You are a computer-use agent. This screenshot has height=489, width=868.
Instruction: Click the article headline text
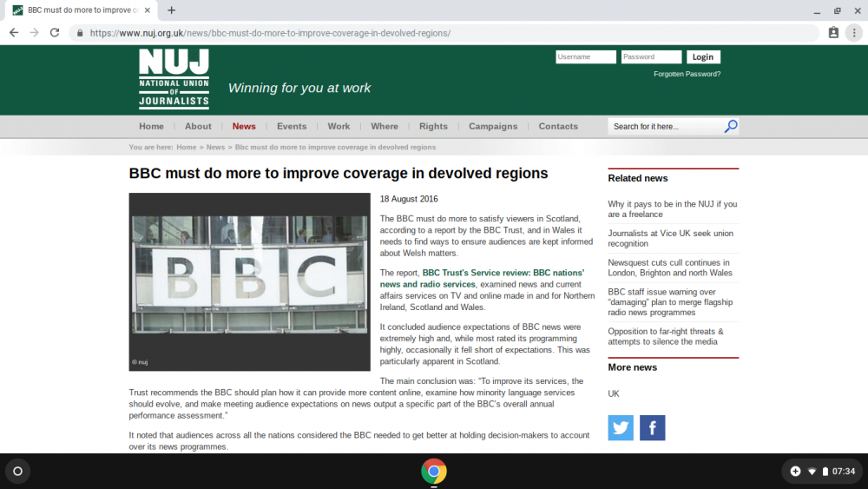[x=339, y=174]
